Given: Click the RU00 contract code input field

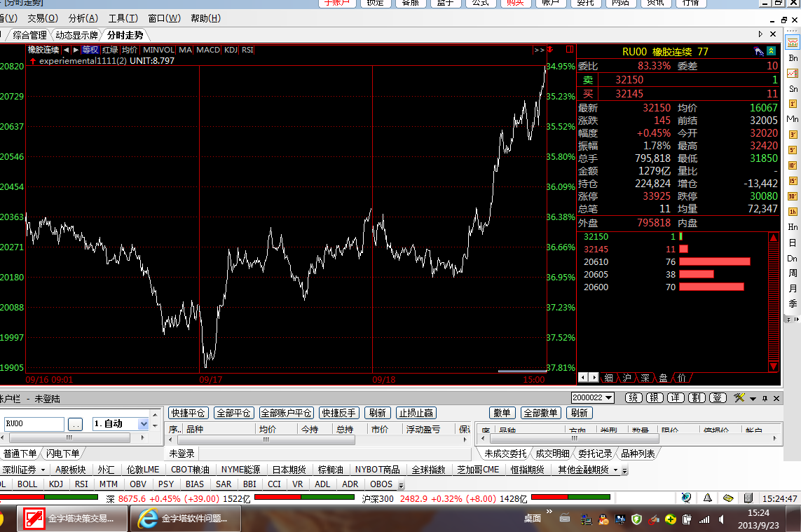Looking at the screenshot, I should click(34, 424).
